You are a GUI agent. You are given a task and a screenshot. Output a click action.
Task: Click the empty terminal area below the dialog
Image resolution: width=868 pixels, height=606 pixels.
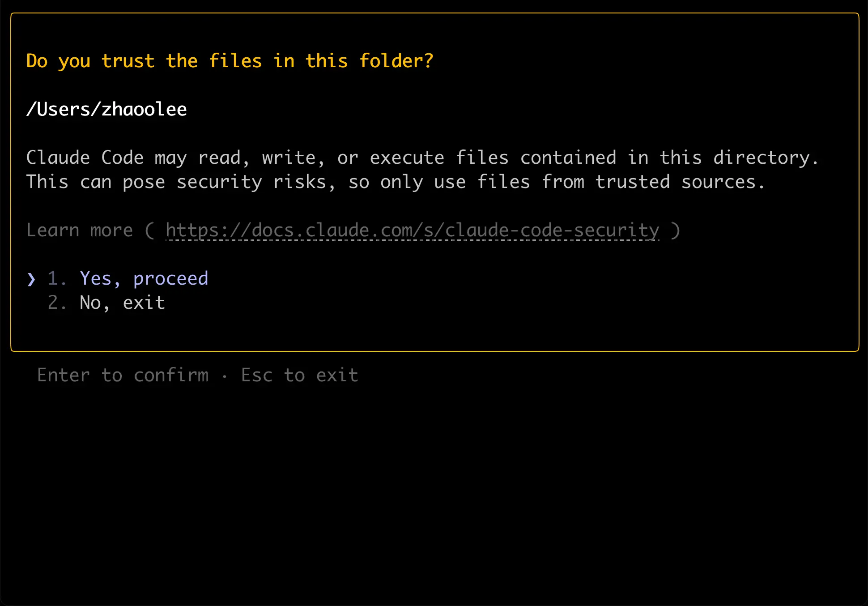tap(434, 492)
